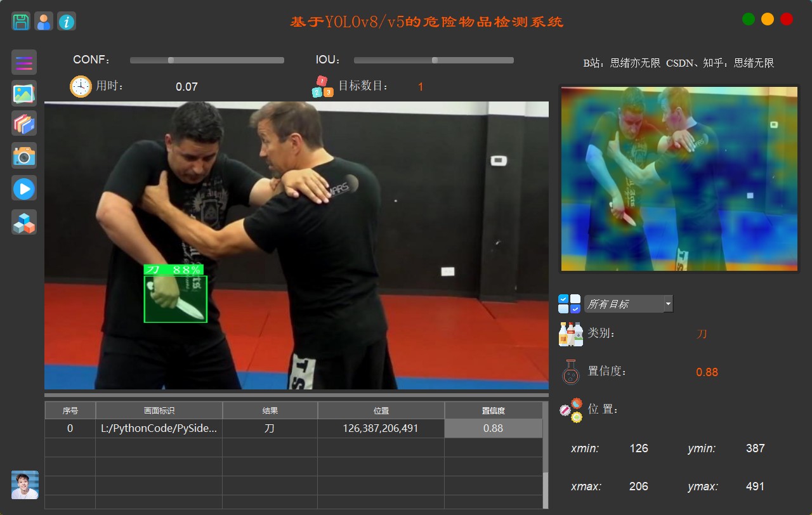
Task: Select the 结果 column header
Action: tap(269, 410)
